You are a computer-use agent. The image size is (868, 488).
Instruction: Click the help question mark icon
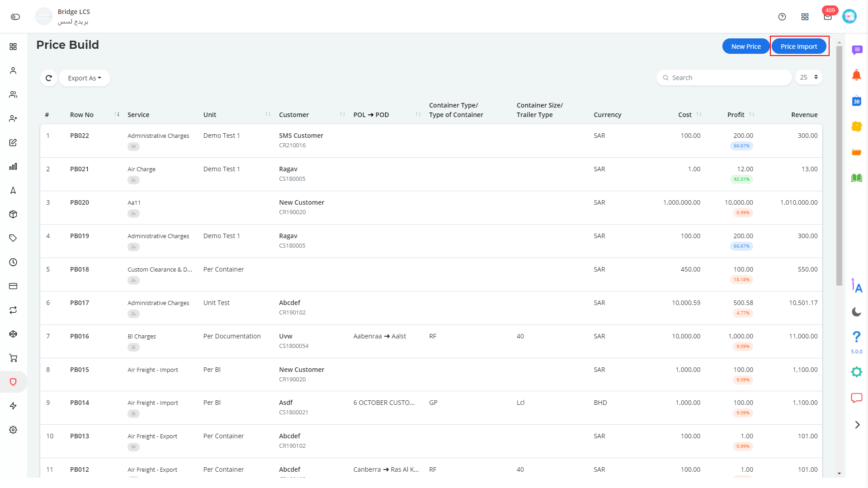coord(782,16)
